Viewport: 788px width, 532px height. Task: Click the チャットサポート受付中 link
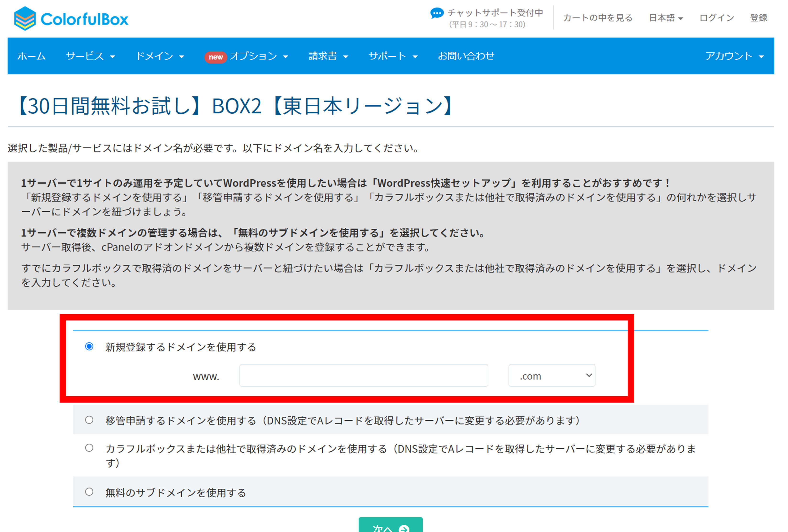click(495, 13)
